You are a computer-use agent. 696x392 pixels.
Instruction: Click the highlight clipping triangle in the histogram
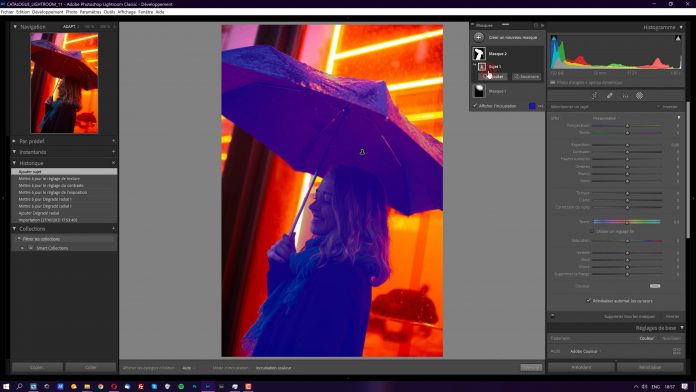click(x=678, y=39)
